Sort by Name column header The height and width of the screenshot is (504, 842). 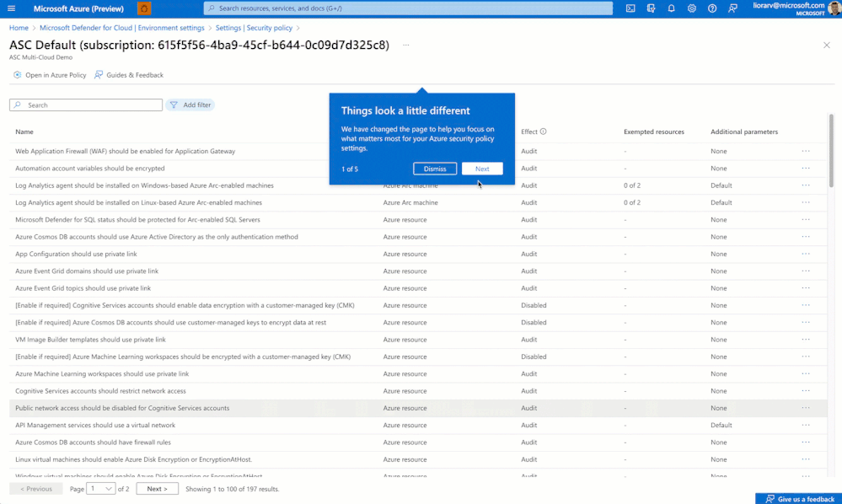click(24, 132)
